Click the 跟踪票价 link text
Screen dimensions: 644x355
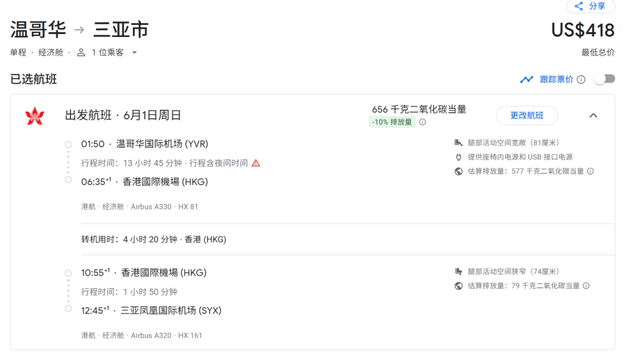(x=556, y=79)
